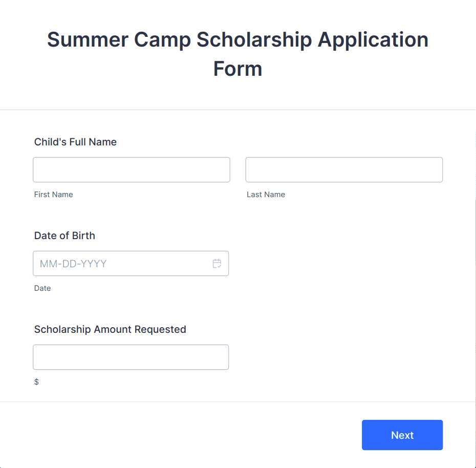476x468 pixels.
Task: Click the Date sublabel under the date field
Action: pyautogui.click(x=42, y=288)
